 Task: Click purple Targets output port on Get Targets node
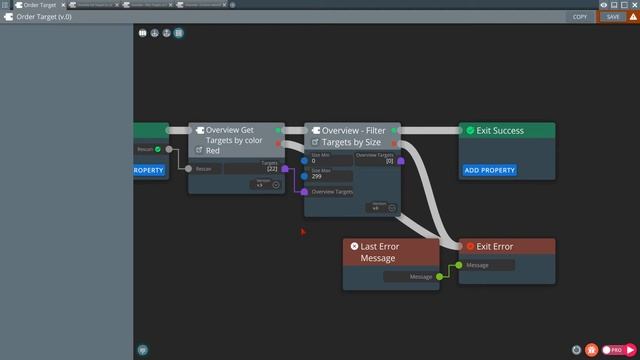[x=285, y=169]
